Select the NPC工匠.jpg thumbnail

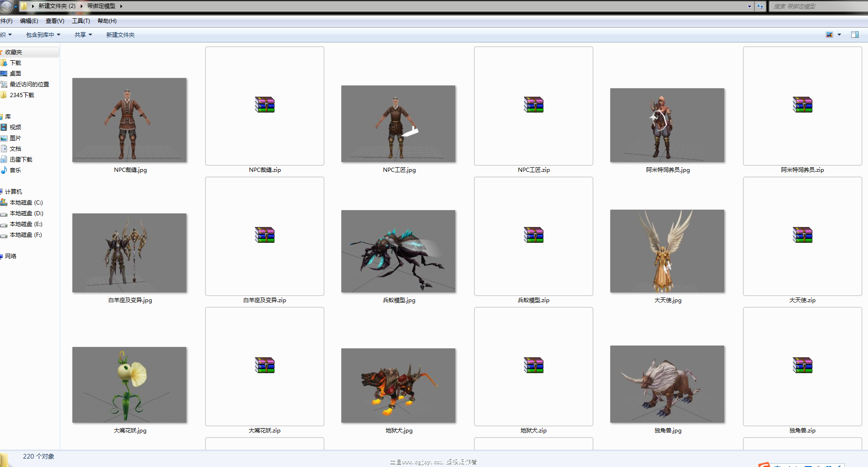click(x=398, y=124)
